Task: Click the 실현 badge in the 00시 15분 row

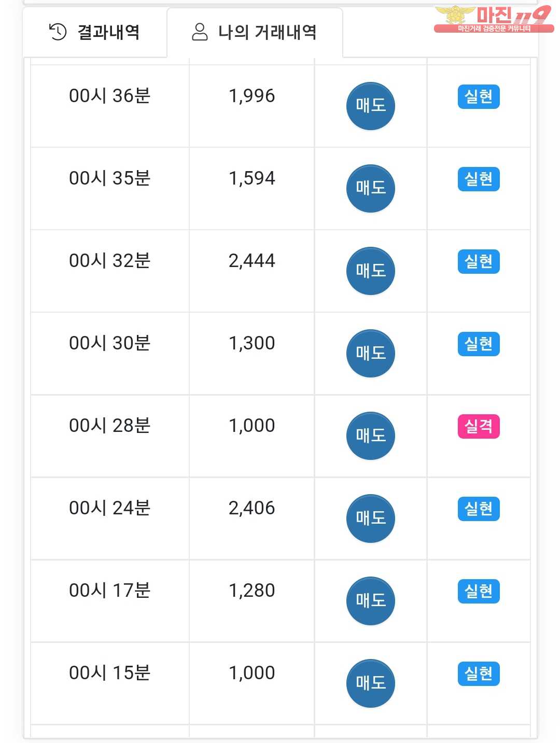Action: 479,674
